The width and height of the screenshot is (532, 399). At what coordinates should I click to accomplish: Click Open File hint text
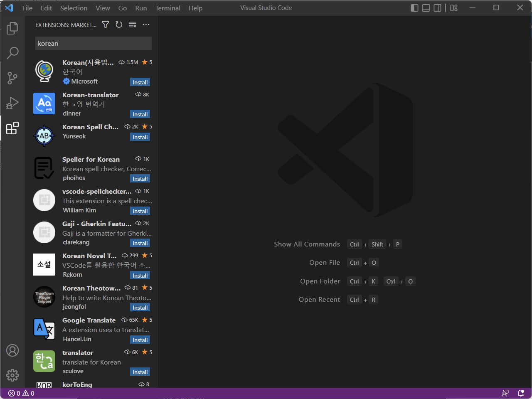(x=325, y=263)
